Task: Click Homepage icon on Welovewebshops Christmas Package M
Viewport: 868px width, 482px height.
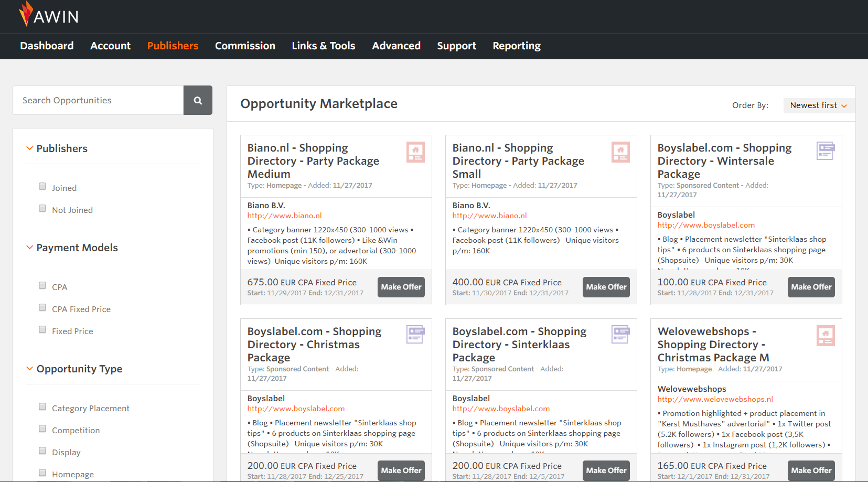Action: pyautogui.click(x=826, y=336)
